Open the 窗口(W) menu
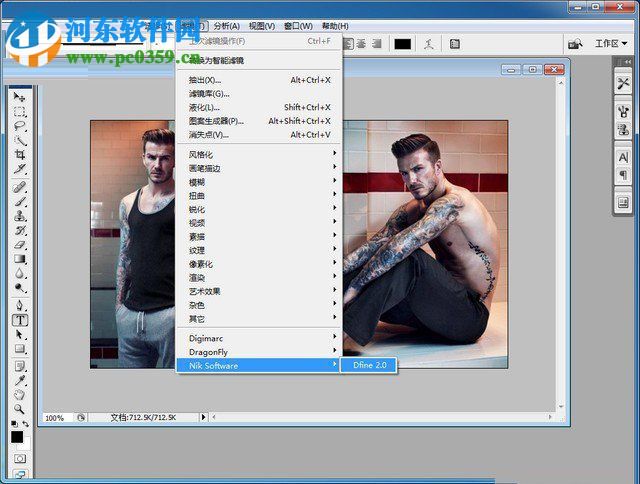The image size is (640, 484). (x=298, y=26)
